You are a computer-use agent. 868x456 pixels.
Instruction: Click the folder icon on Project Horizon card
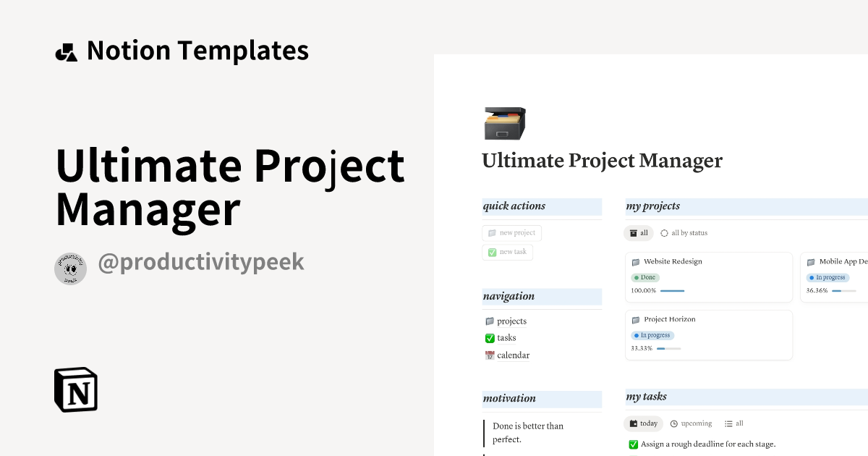[x=637, y=319]
